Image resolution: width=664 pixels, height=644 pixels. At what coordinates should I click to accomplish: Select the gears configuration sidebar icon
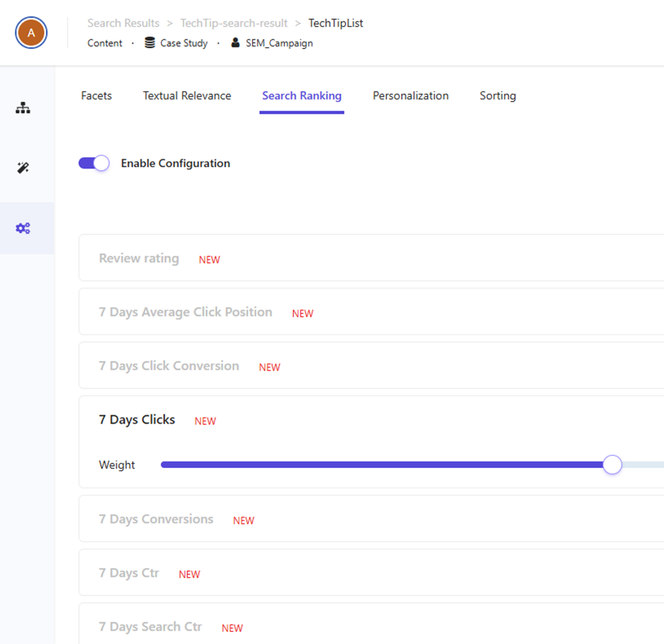coord(23,228)
